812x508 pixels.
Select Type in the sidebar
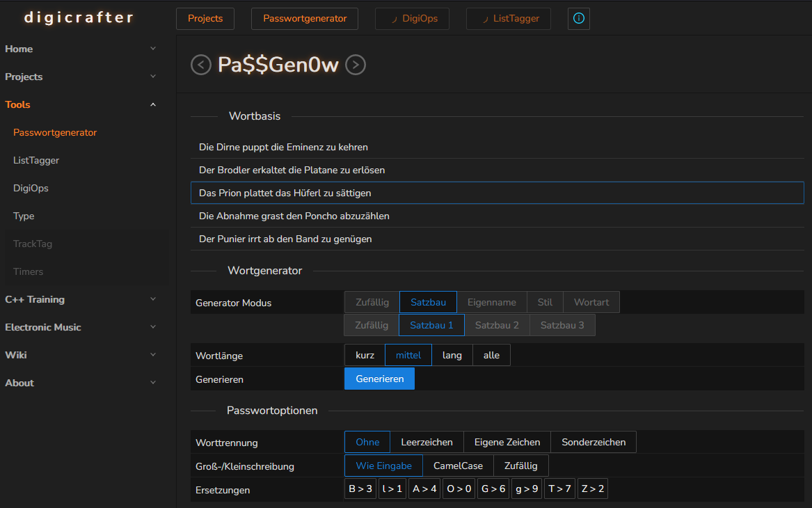coord(23,216)
